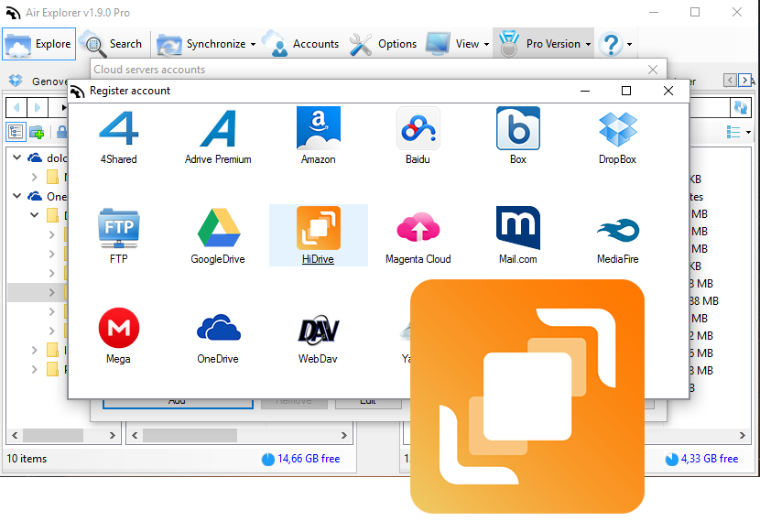Image resolution: width=760 pixels, height=532 pixels.
Task: Collapse the 'dolc' account tree node
Action: tap(17, 157)
